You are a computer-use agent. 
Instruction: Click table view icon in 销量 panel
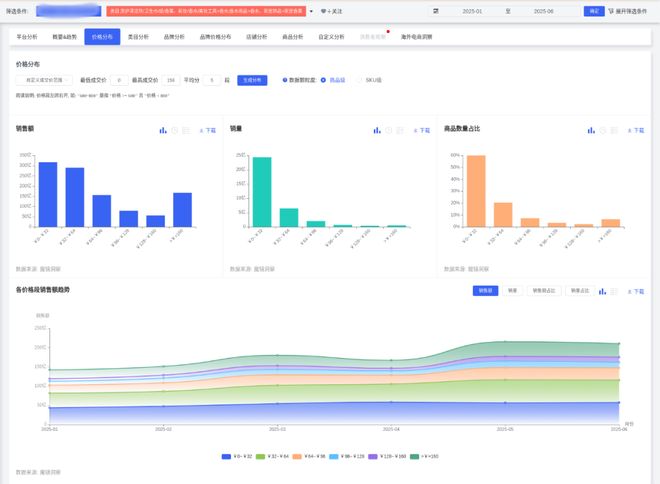coord(401,130)
